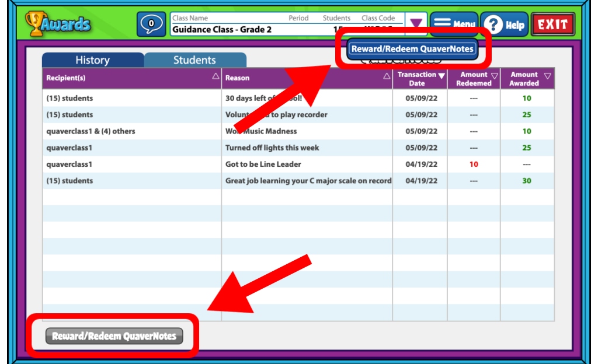Select '(15) students' in the C major scale row
The image size is (598, 364).
point(69,181)
